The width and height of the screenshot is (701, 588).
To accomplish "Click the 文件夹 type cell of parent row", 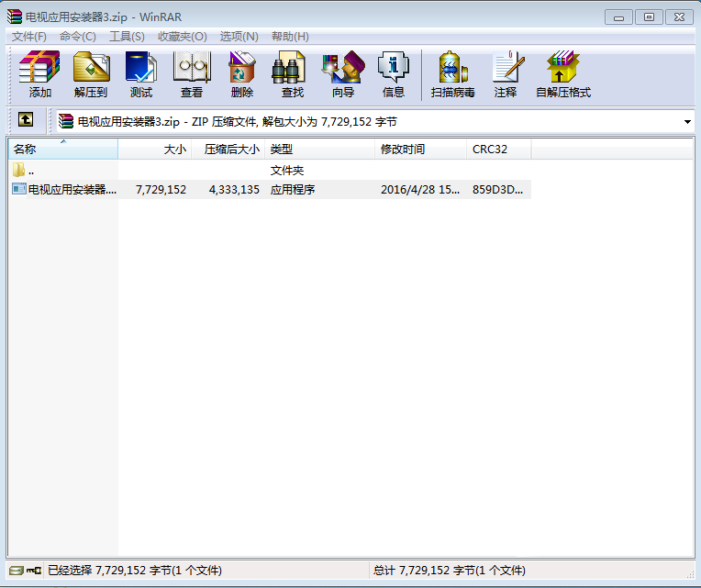I will coord(287,171).
